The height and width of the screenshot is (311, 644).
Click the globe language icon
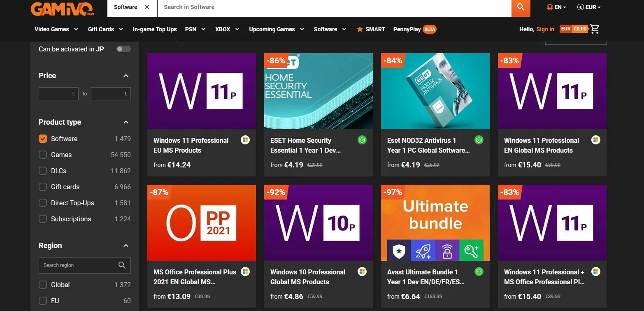pyautogui.click(x=550, y=7)
